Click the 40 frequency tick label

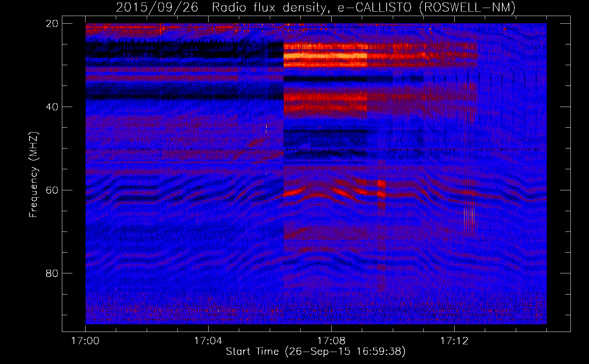(52, 107)
